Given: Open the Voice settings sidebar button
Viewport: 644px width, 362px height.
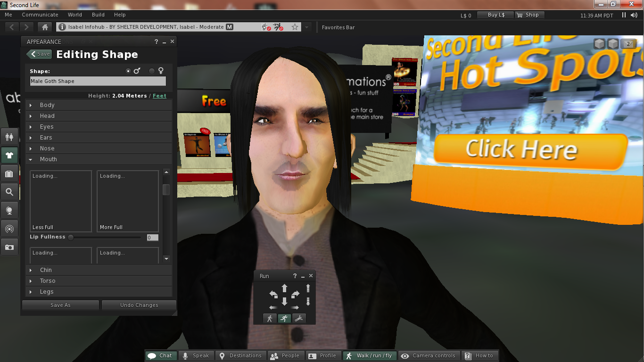Looking at the screenshot, I should 9,210.
